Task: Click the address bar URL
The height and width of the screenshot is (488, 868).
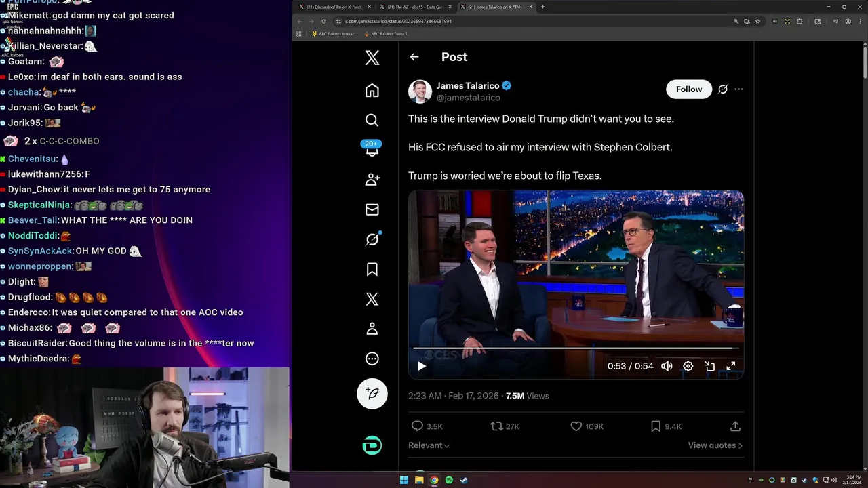Action: [399, 21]
